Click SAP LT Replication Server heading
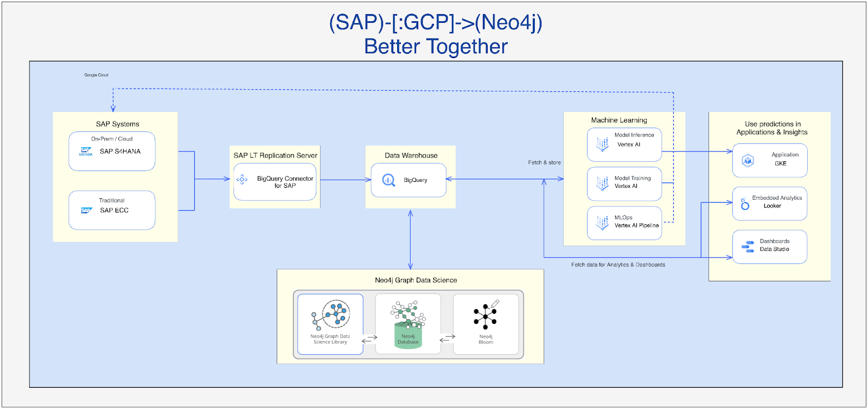868x409 pixels. pyautogui.click(x=276, y=155)
